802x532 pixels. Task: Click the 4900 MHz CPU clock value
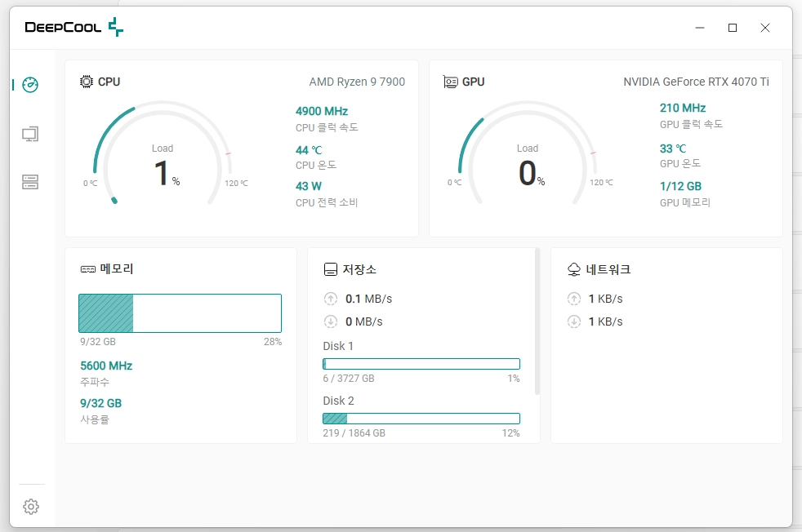point(322,112)
